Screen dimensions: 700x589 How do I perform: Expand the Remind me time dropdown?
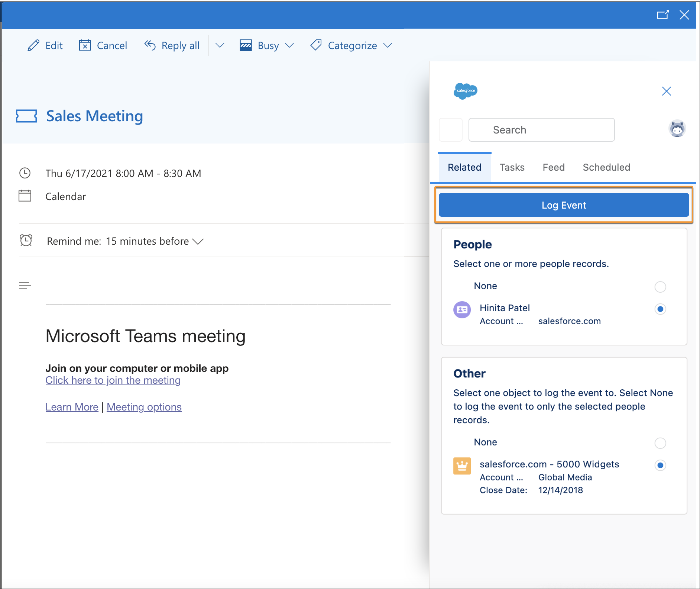[x=198, y=241]
